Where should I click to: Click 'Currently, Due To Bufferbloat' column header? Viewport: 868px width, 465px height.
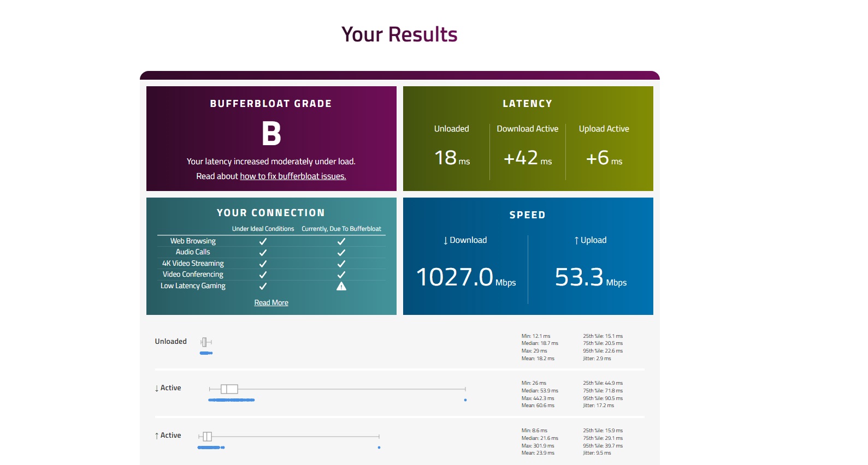341,229
